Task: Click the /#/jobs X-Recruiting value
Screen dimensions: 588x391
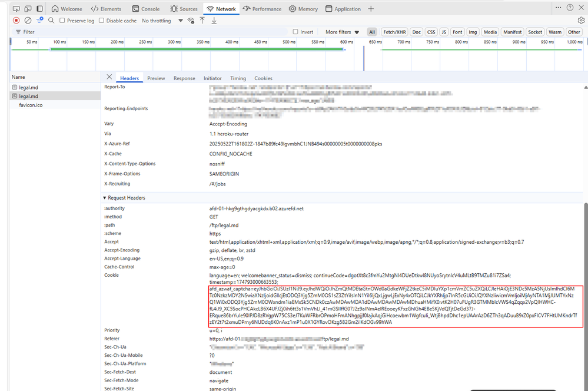Action: (217, 184)
